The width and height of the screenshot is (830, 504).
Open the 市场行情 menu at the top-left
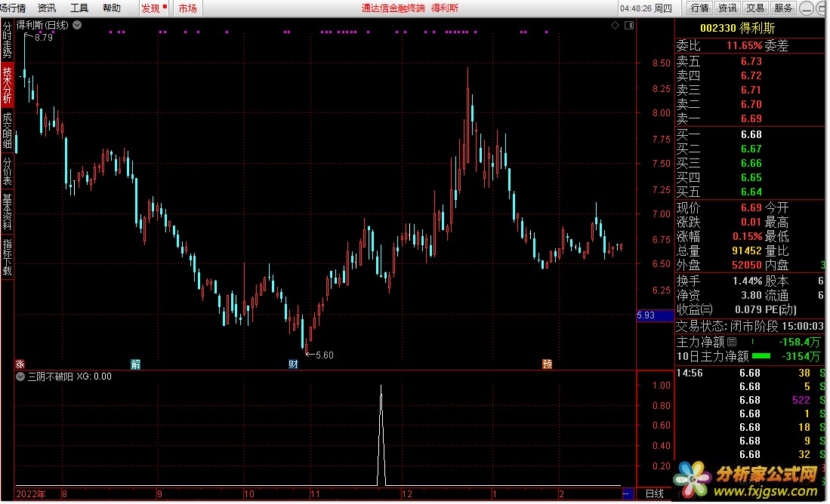pyautogui.click(x=13, y=8)
